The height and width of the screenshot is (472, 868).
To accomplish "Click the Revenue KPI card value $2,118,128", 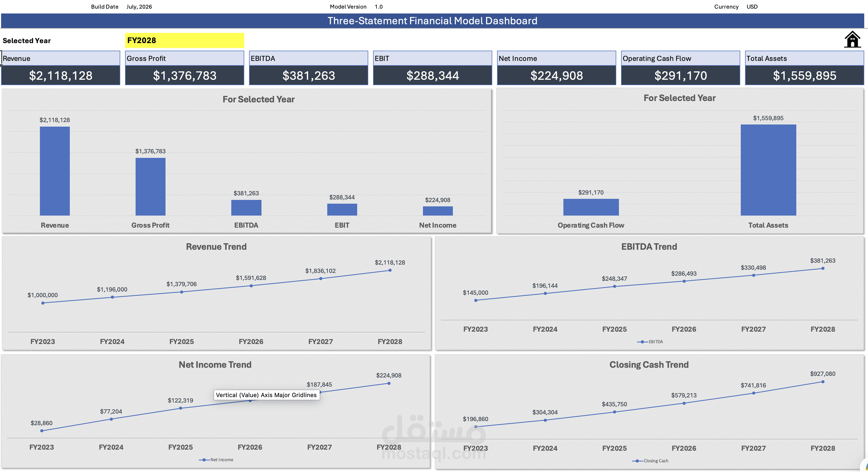I will 61,75.
